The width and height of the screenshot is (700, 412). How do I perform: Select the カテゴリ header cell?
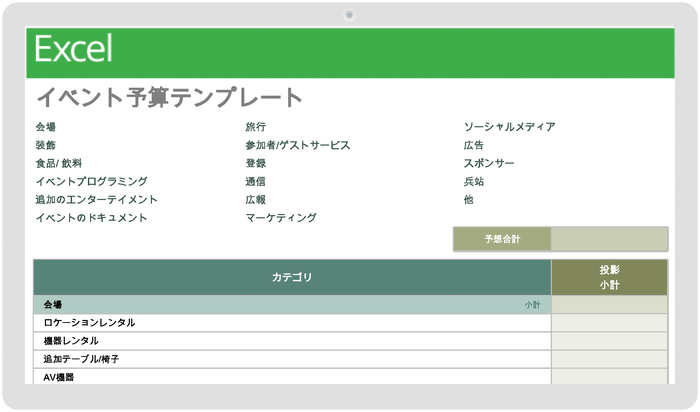(292, 277)
